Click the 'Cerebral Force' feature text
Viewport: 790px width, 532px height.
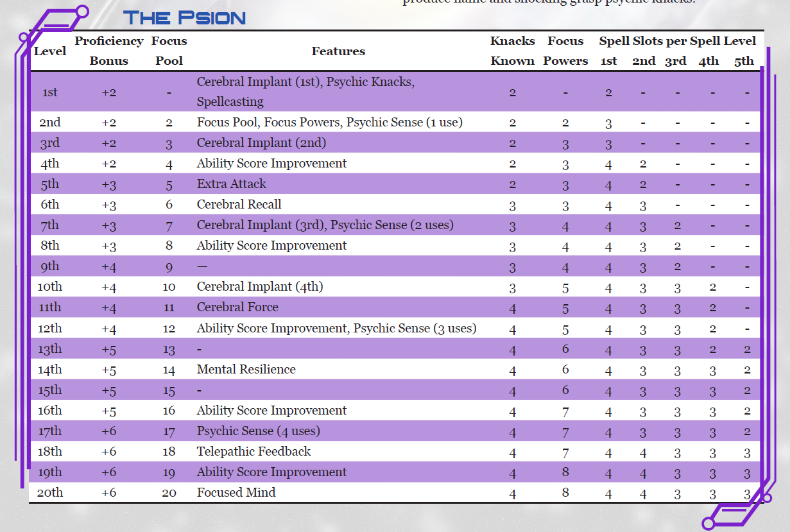(x=237, y=307)
